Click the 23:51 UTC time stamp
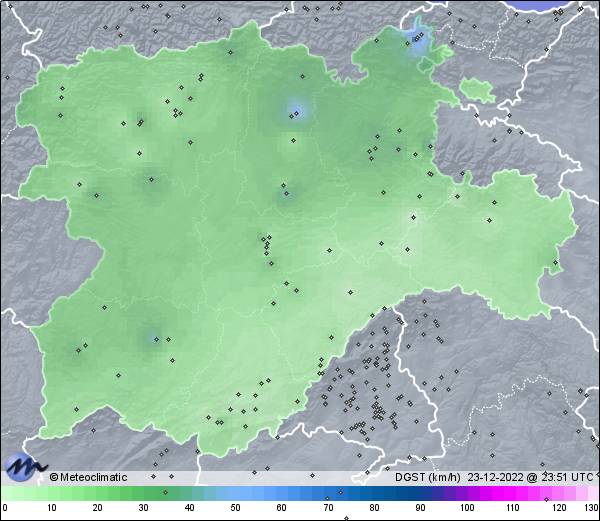The width and height of the screenshot is (600, 521). [567, 477]
